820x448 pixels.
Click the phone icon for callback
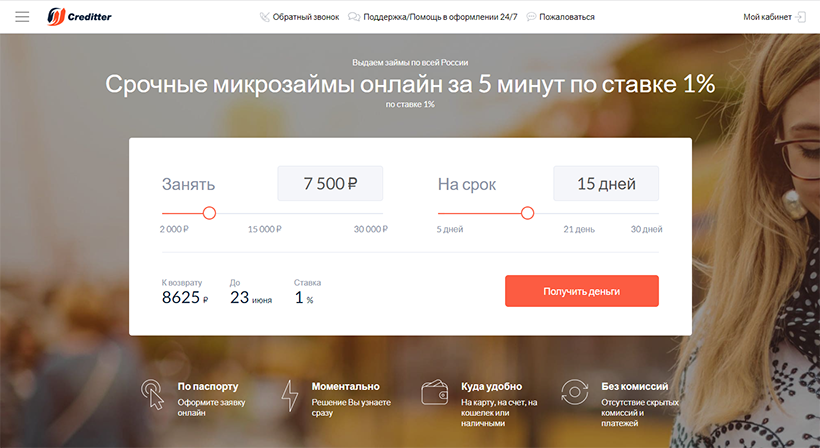(x=265, y=17)
